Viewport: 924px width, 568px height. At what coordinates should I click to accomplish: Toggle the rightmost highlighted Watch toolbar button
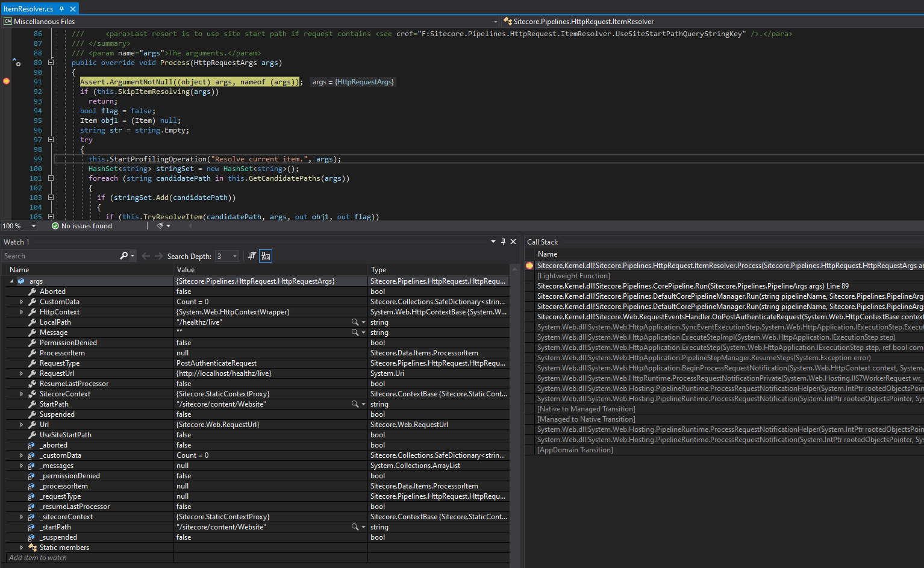266,256
